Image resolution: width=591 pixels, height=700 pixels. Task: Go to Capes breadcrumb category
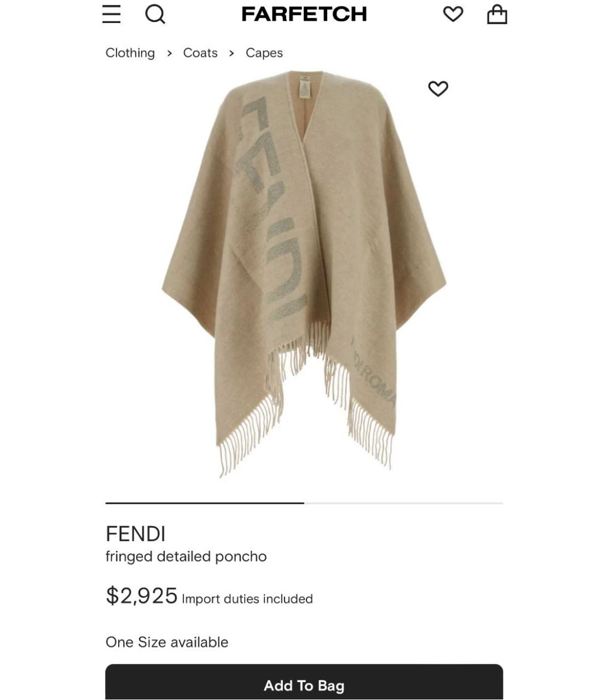264,53
